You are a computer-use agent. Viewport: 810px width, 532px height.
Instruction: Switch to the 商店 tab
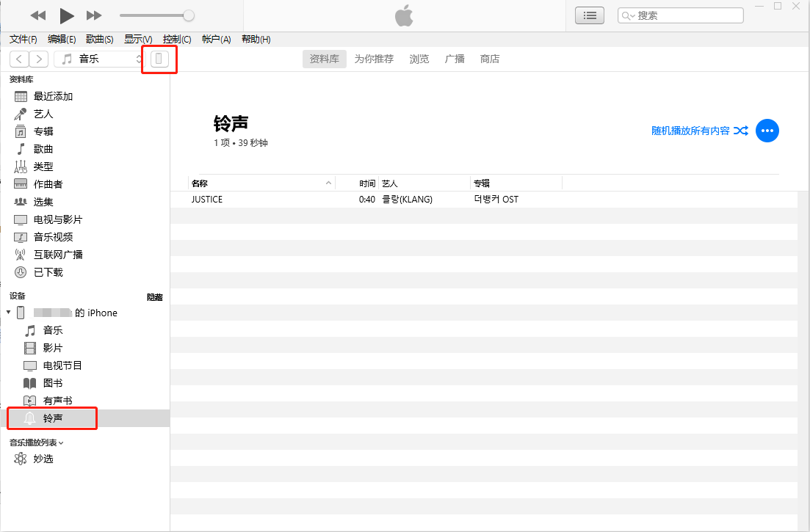(x=489, y=59)
